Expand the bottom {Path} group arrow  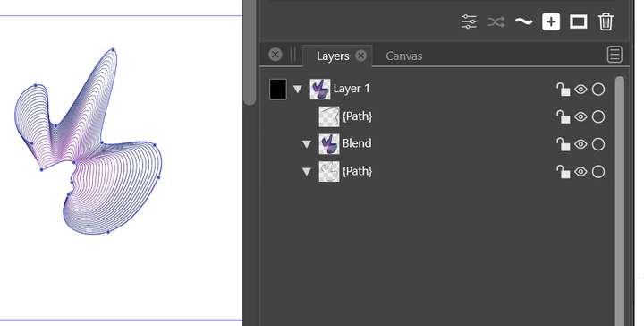pyautogui.click(x=307, y=171)
